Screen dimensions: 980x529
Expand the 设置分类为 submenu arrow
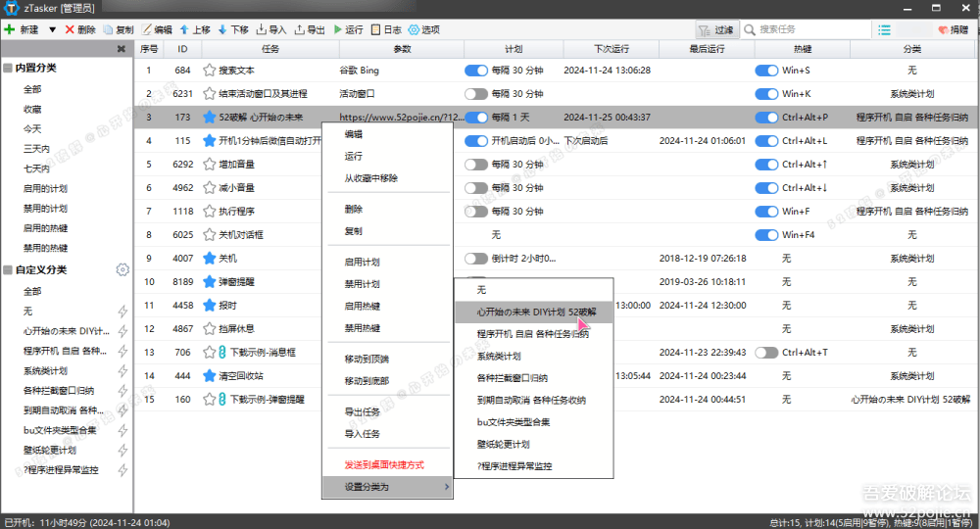click(446, 487)
